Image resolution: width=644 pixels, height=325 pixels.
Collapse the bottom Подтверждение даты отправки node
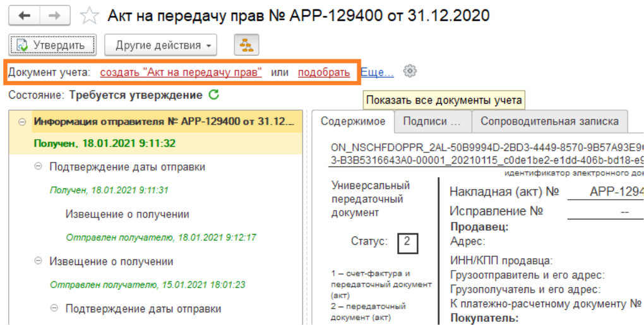[x=54, y=309]
